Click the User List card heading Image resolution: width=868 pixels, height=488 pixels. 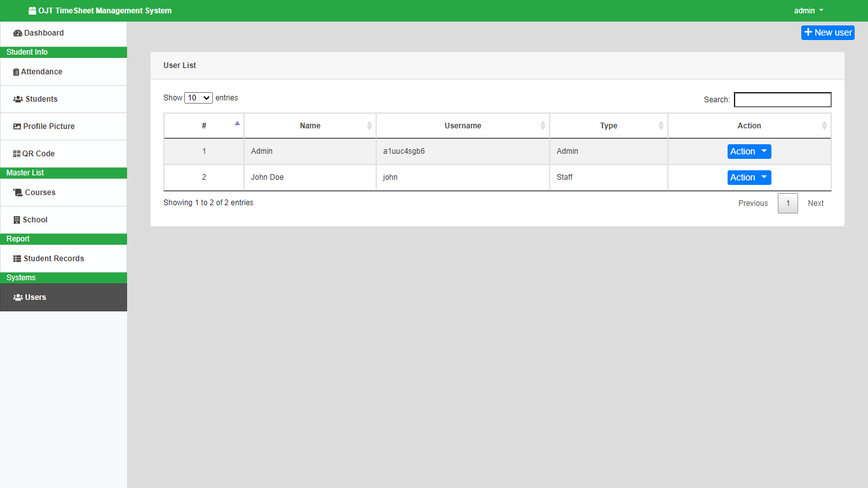pos(180,65)
